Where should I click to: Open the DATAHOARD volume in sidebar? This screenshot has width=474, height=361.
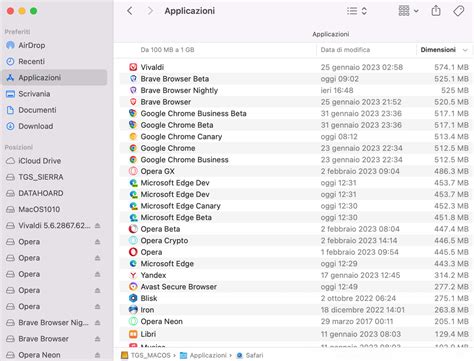click(54, 193)
